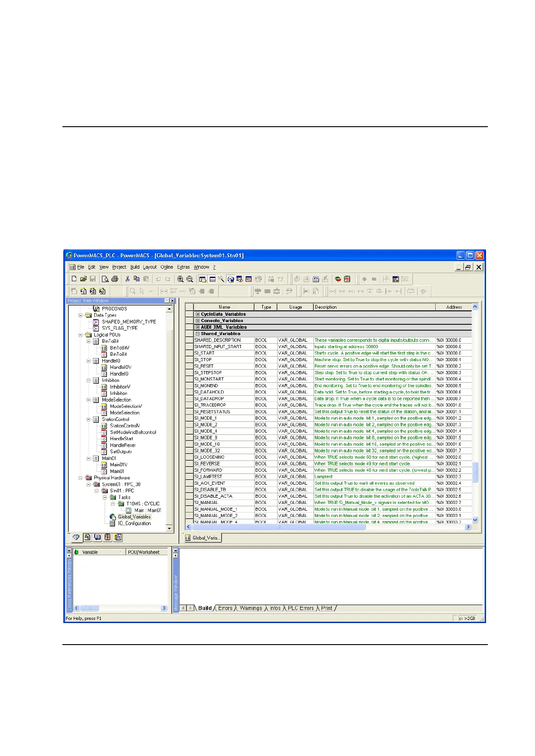Select the Global_Varia... worksheet tab

point(203,538)
